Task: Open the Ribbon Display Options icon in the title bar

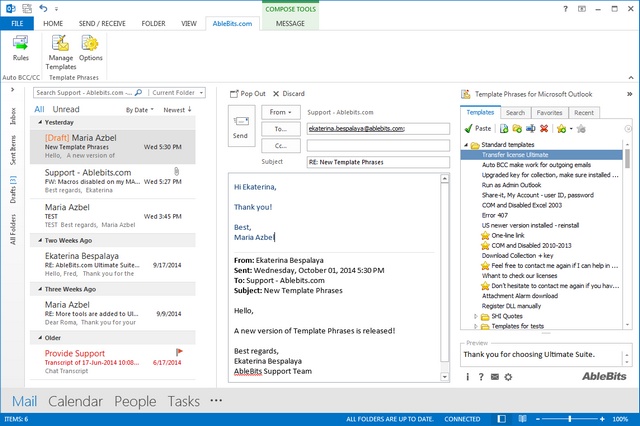Action: [x=582, y=9]
